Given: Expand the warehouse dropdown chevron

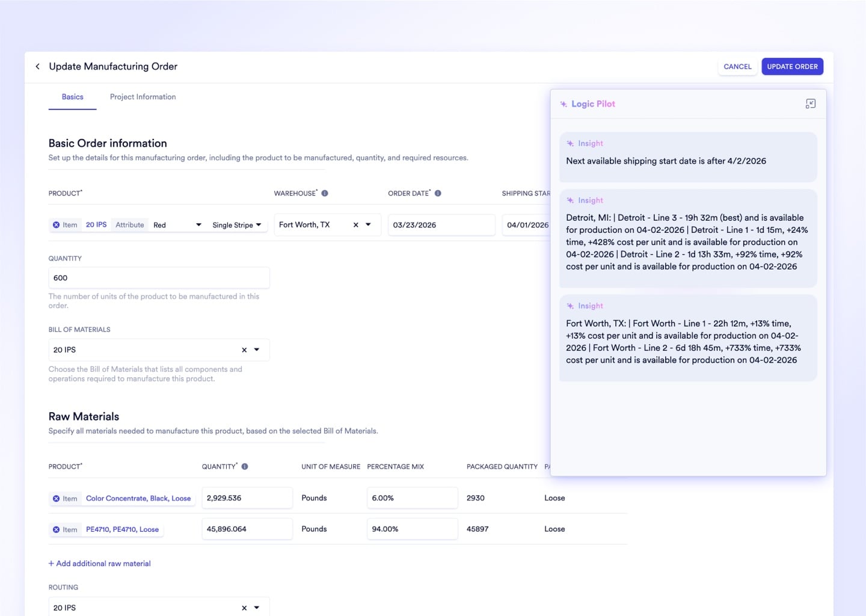Looking at the screenshot, I should click(369, 224).
